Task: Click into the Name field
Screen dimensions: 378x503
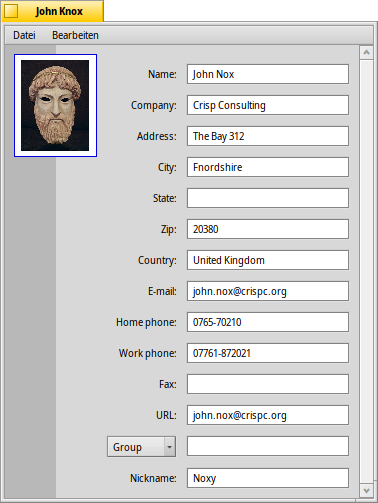Action: 268,74
